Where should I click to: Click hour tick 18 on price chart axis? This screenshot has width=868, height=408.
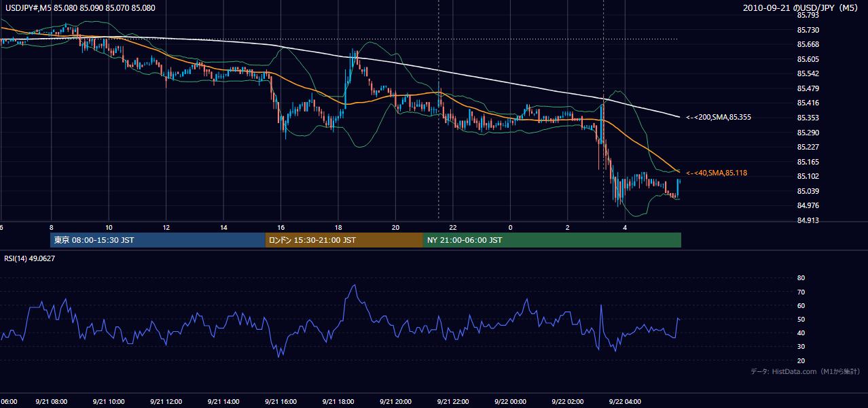(338, 227)
